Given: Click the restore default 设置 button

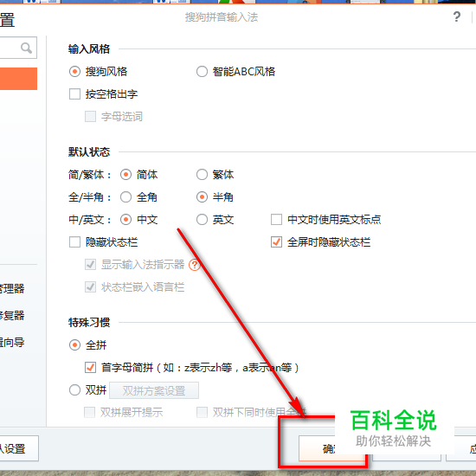Looking at the screenshot, I should coord(19,448).
